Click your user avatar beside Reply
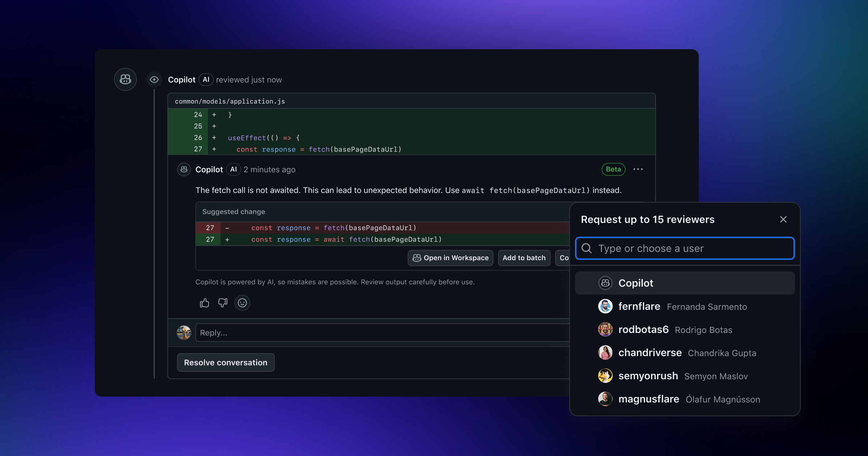Viewport: 868px width, 456px height. pos(184,333)
